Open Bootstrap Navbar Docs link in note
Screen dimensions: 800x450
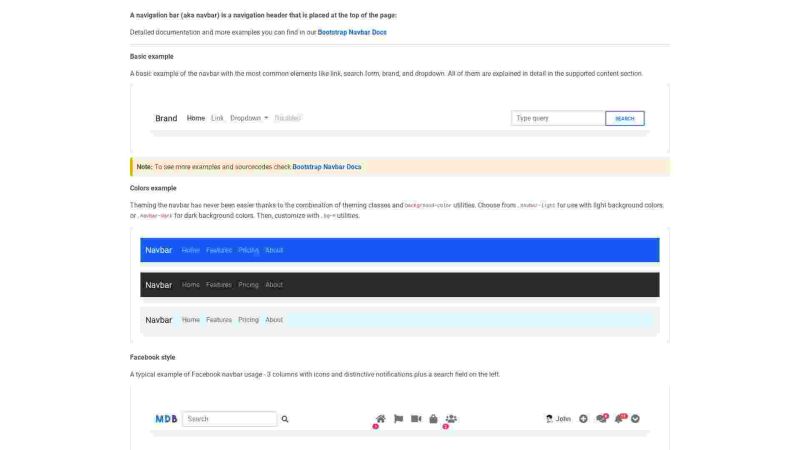(x=327, y=167)
